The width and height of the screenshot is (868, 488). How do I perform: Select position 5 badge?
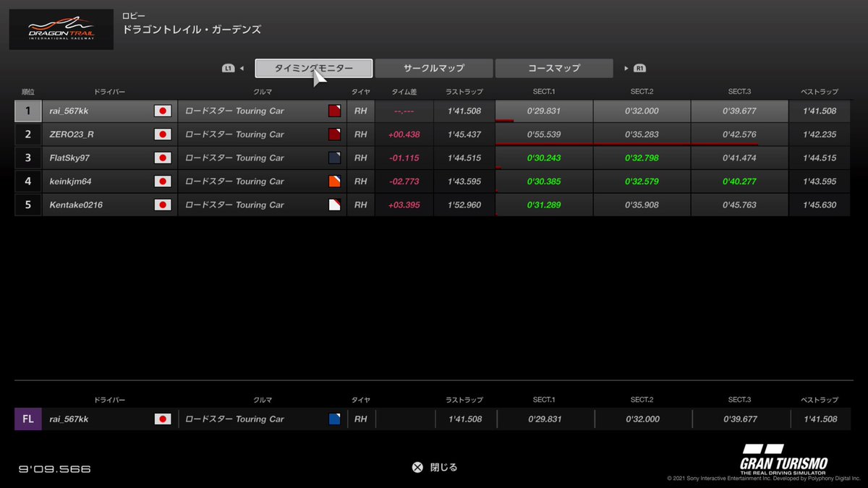click(28, 205)
